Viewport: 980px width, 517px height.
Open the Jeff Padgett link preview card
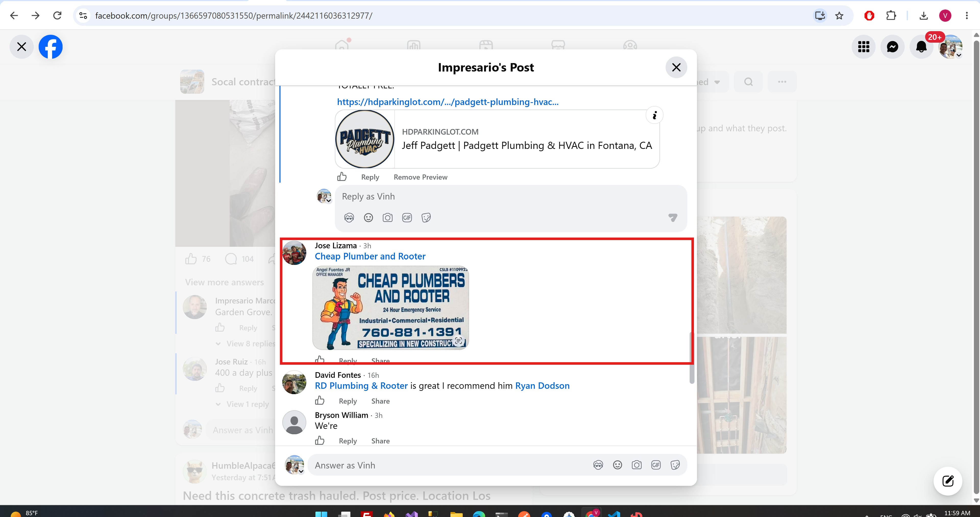pos(497,139)
